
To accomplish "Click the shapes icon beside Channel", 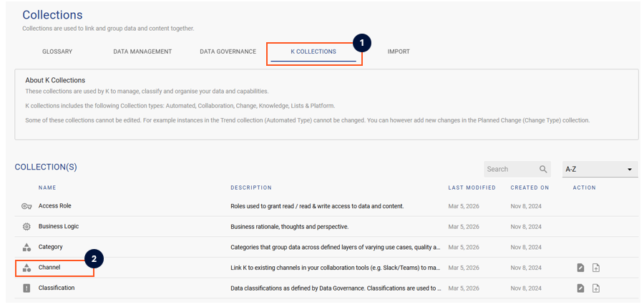I will [26, 268].
